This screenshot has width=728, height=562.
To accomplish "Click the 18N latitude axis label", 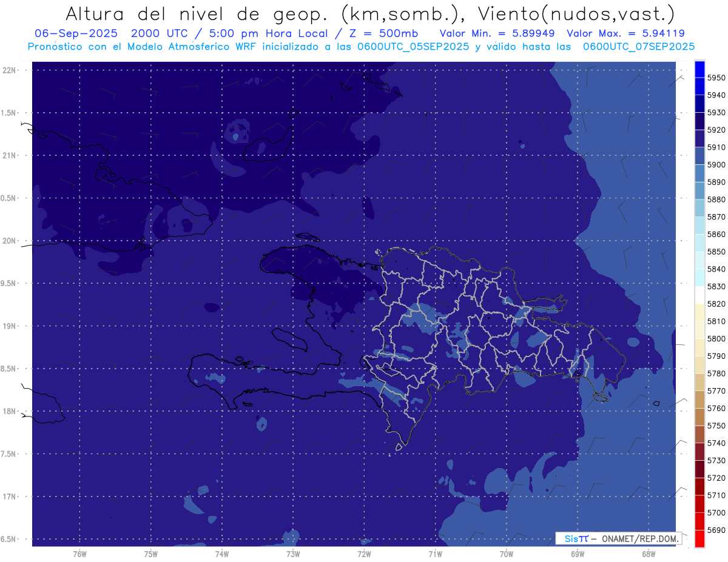I will [9, 411].
